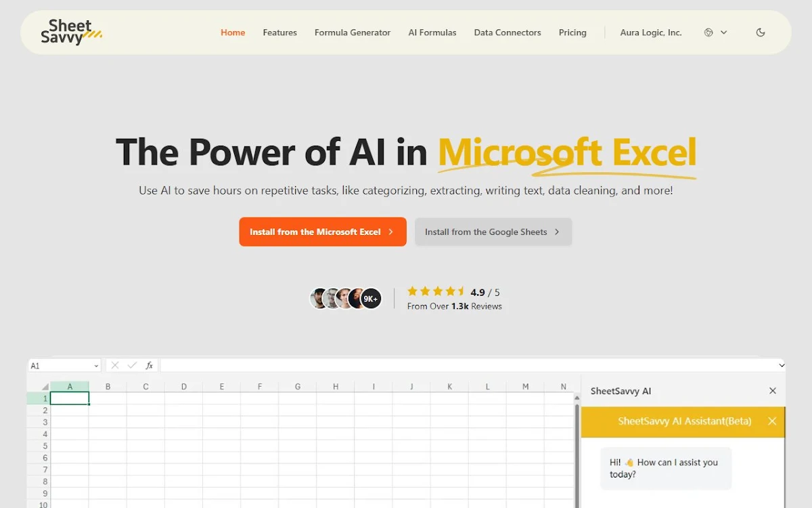Click Install from the Microsoft Excel
This screenshot has height=508, width=812.
pyautogui.click(x=323, y=232)
